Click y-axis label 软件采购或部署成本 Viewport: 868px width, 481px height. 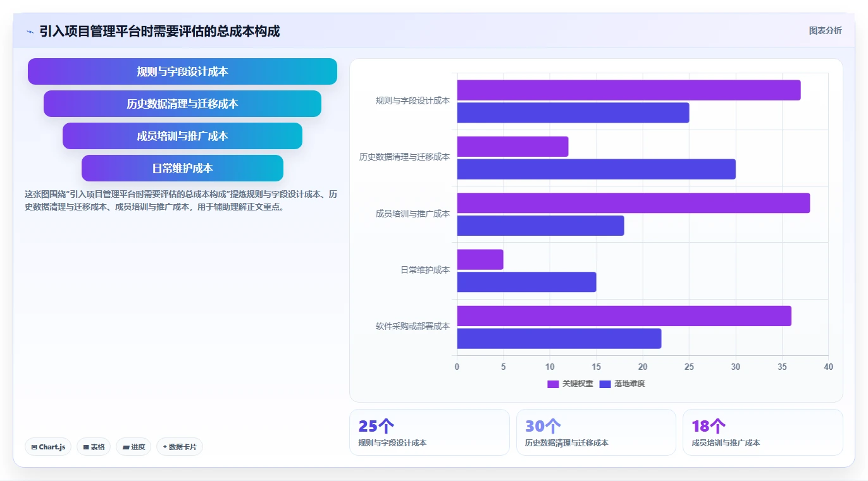coord(412,327)
